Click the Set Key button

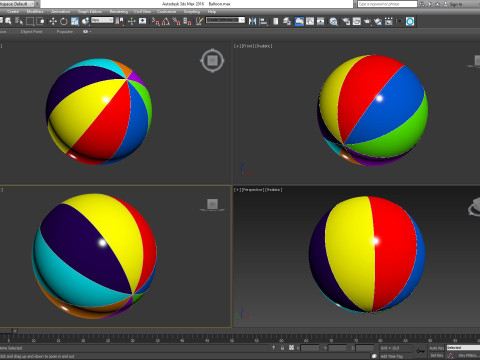pos(437,356)
